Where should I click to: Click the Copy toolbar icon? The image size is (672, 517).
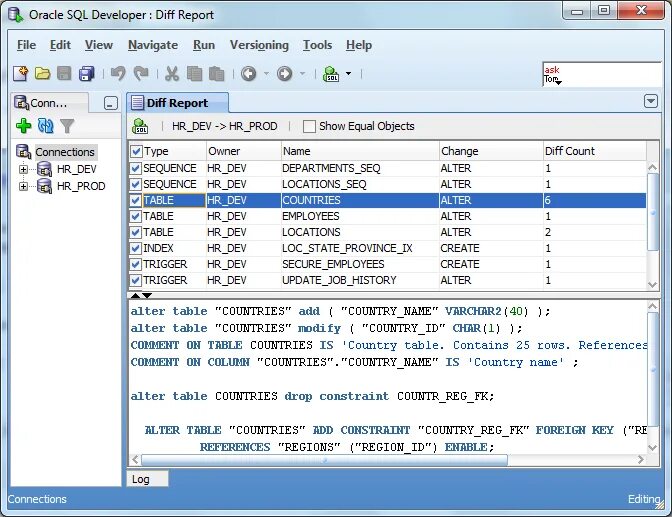(194, 74)
